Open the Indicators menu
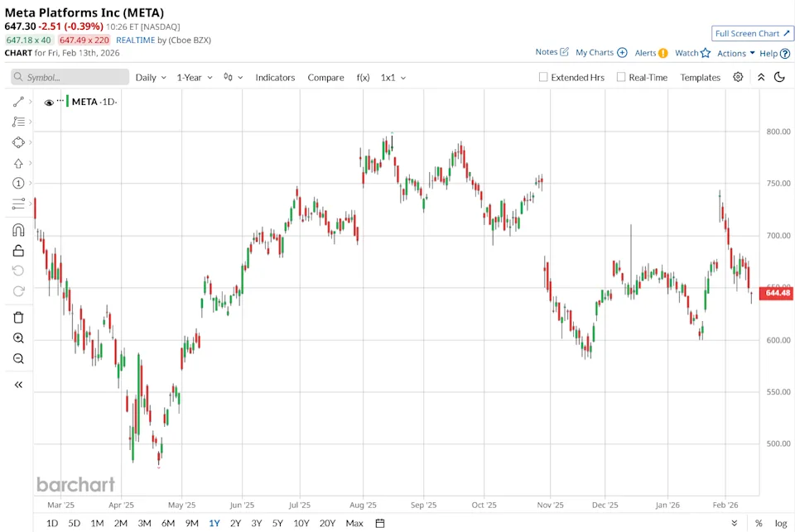The height and width of the screenshot is (532, 795). [275, 77]
